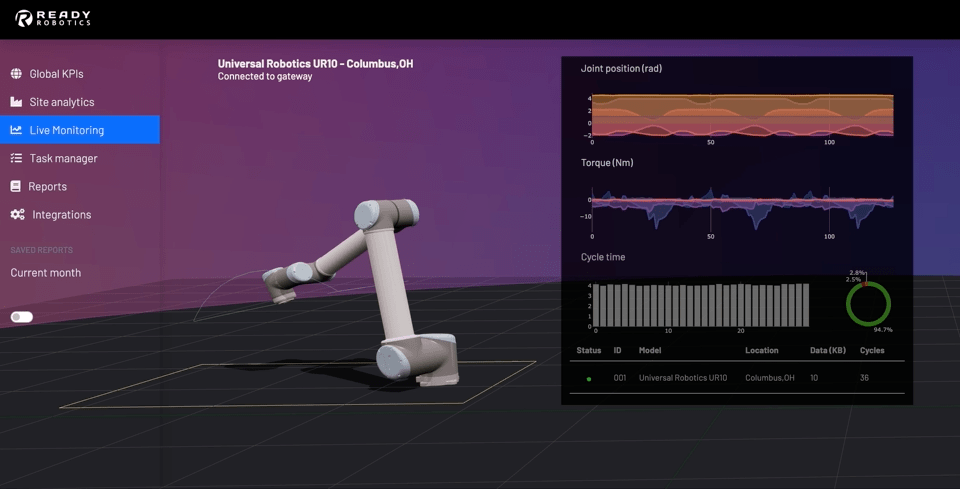This screenshot has width=960, height=489.
Task: Click the 94.7% donut label
Action: 883,330
